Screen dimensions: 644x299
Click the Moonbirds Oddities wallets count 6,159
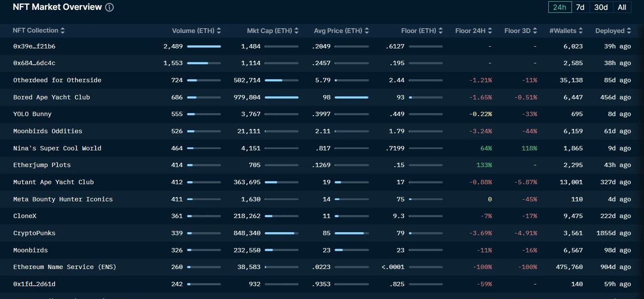point(573,131)
